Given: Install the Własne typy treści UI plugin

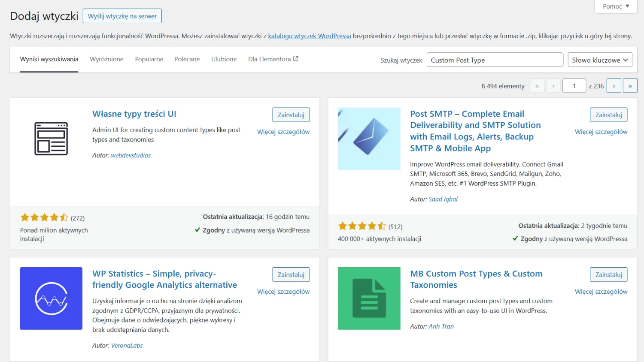Looking at the screenshot, I should click(291, 115).
